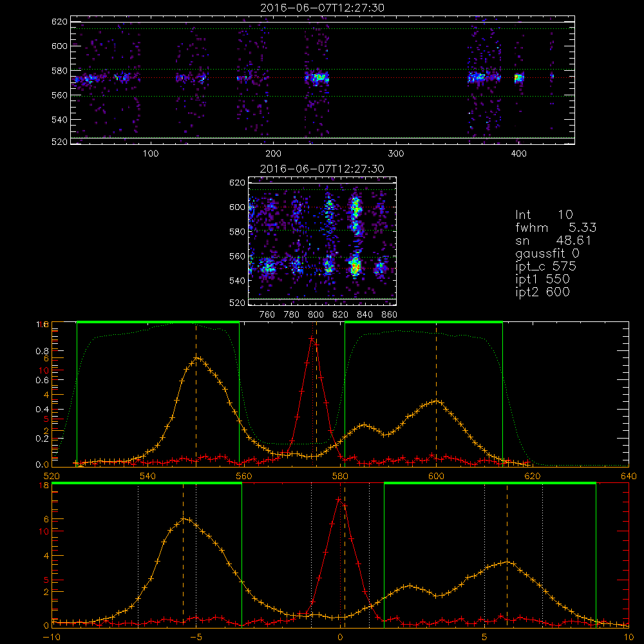Click x-axis label "300" under the top spectrogram
The width and height of the screenshot is (644, 644).
point(396,154)
